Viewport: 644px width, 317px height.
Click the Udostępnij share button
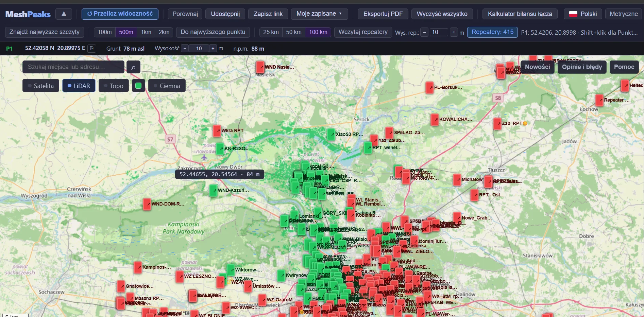[x=225, y=14]
